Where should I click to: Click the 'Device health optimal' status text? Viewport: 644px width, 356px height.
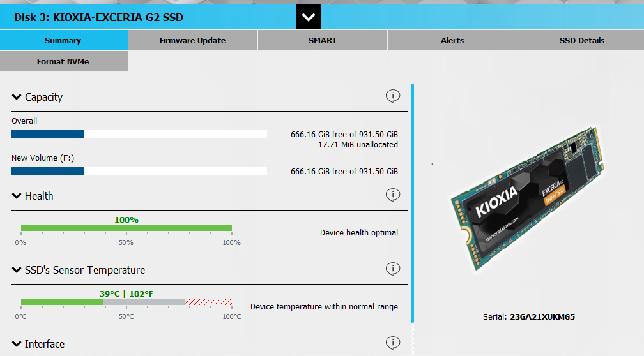(x=359, y=232)
